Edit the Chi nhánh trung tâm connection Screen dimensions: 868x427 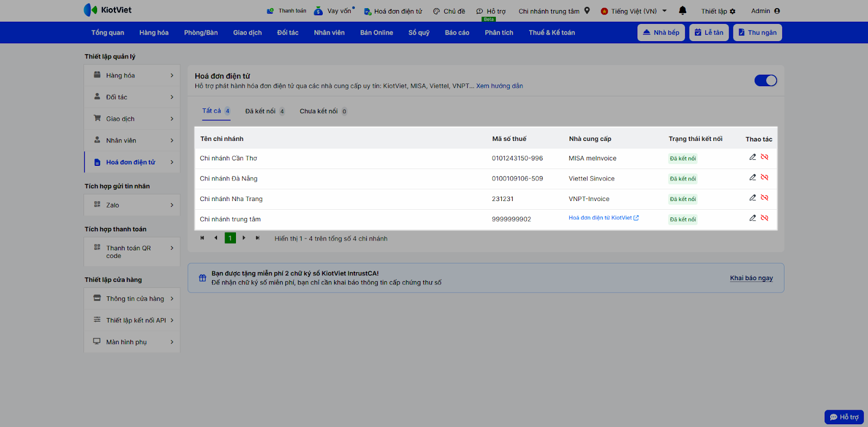752,218
